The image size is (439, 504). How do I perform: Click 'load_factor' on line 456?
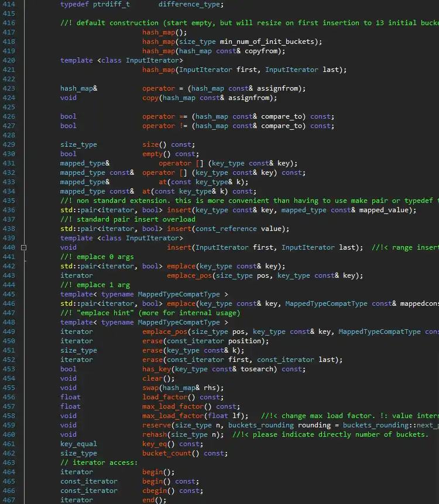click(164, 397)
